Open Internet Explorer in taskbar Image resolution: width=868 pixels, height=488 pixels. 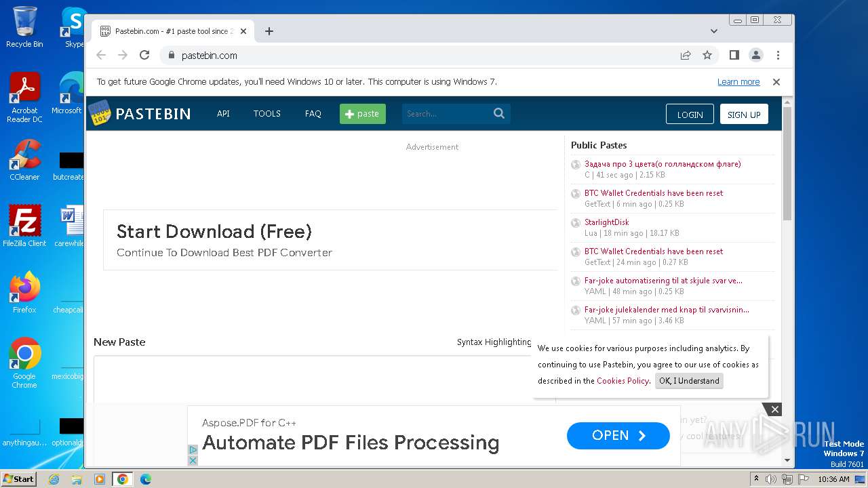54,479
